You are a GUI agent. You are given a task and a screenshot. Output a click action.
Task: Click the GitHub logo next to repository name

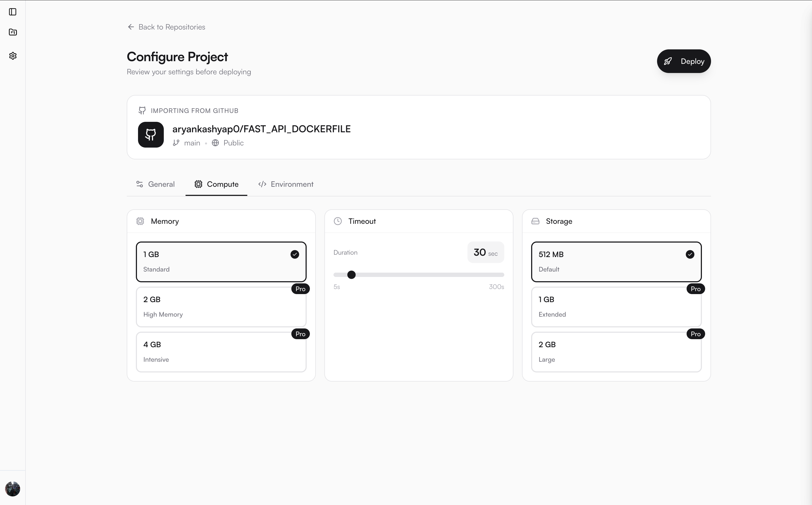(151, 135)
